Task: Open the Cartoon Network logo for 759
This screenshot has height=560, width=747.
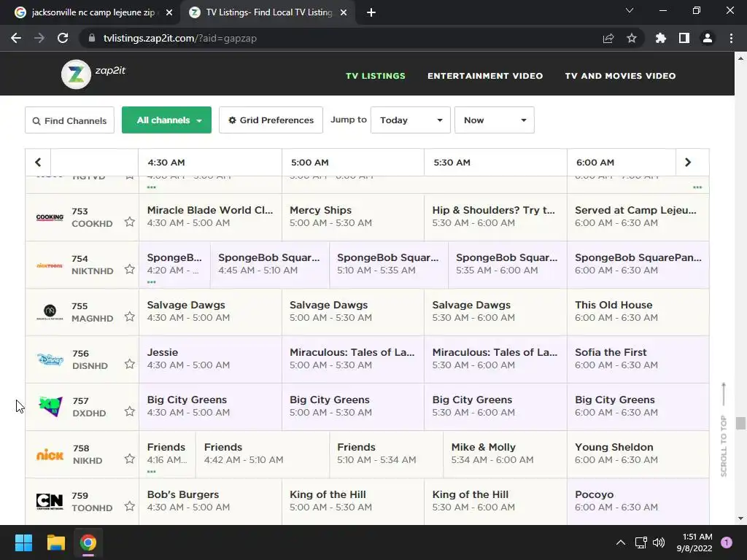Action: click(x=50, y=502)
